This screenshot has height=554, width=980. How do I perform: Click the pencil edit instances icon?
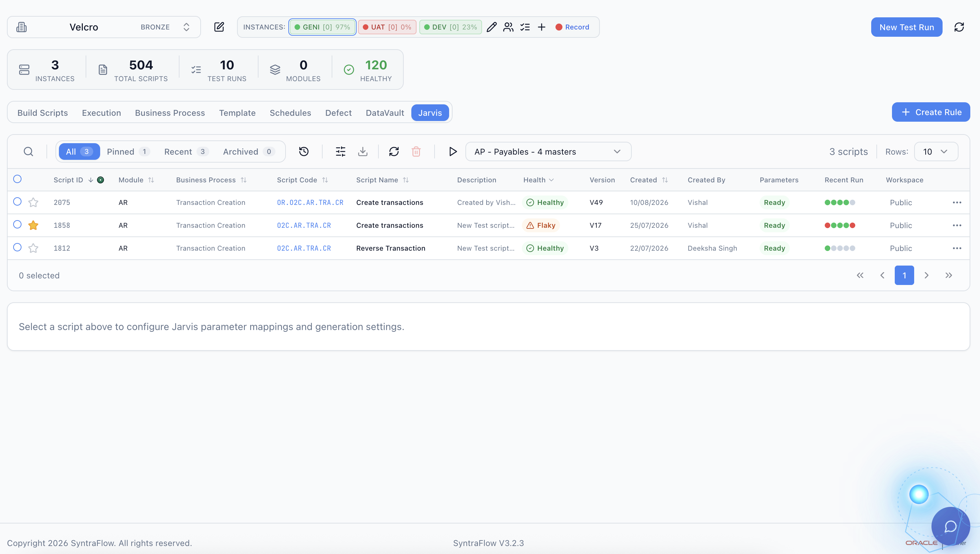click(491, 27)
